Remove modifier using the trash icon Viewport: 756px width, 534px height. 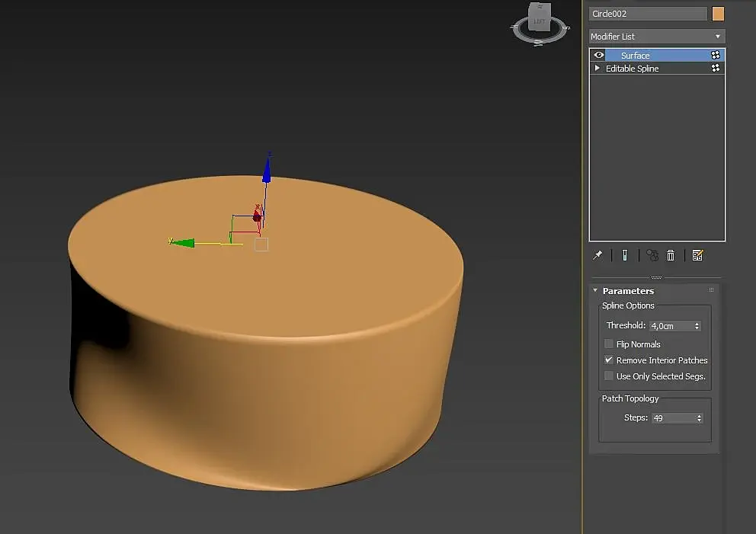click(x=671, y=256)
